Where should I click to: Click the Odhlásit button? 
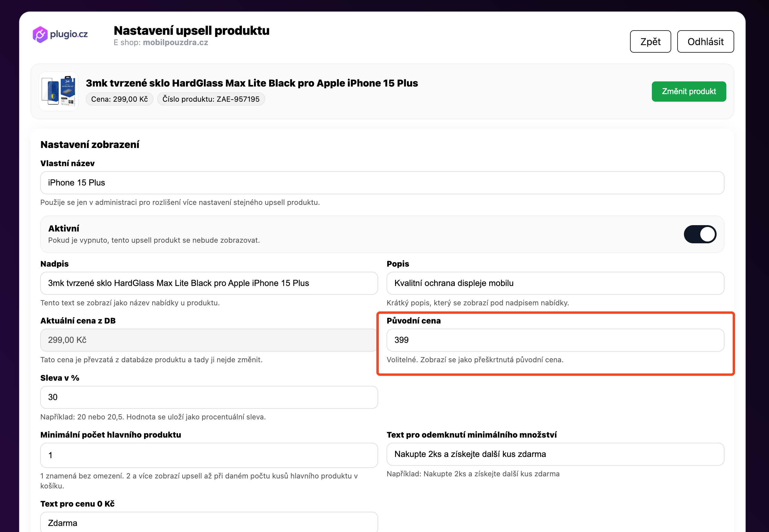coord(705,42)
